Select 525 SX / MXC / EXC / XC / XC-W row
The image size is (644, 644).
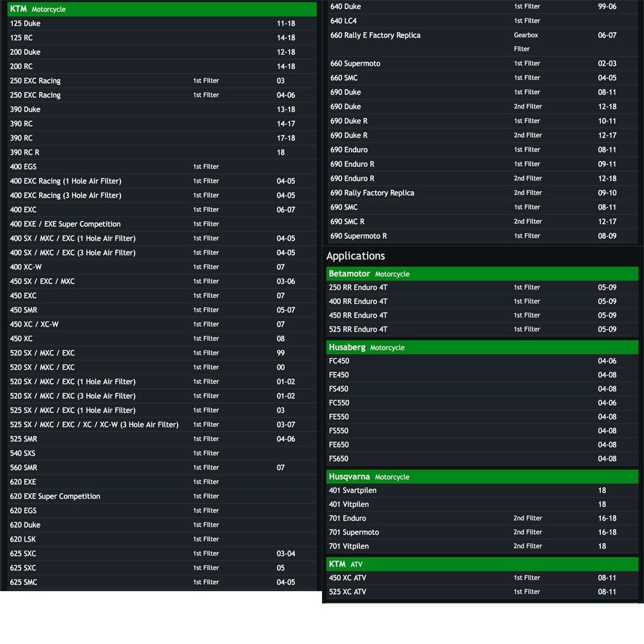click(x=162, y=424)
